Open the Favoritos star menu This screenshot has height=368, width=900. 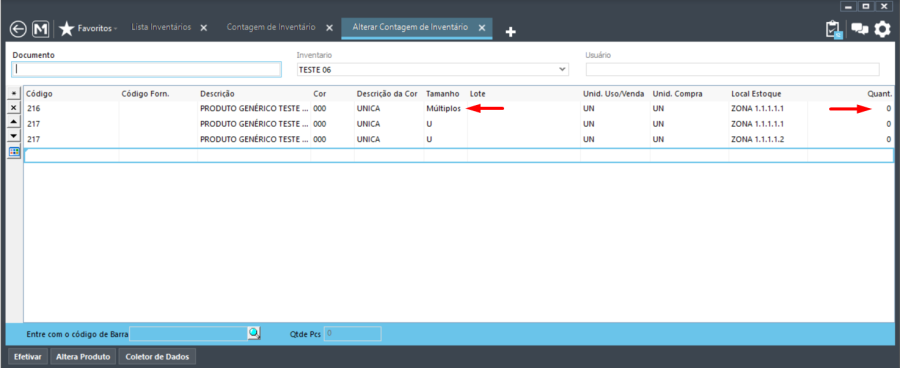click(88, 29)
